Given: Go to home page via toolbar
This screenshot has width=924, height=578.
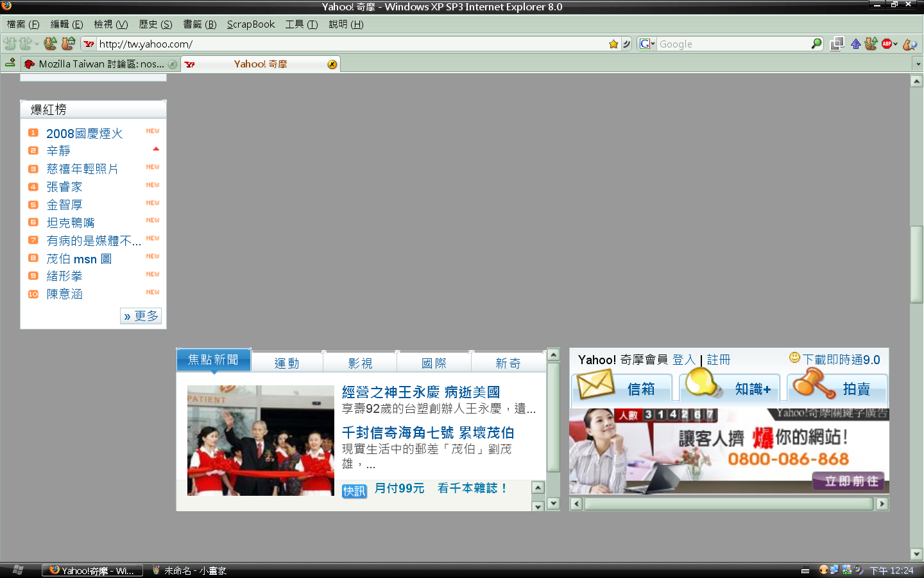Looking at the screenshot, I should 68,44.
